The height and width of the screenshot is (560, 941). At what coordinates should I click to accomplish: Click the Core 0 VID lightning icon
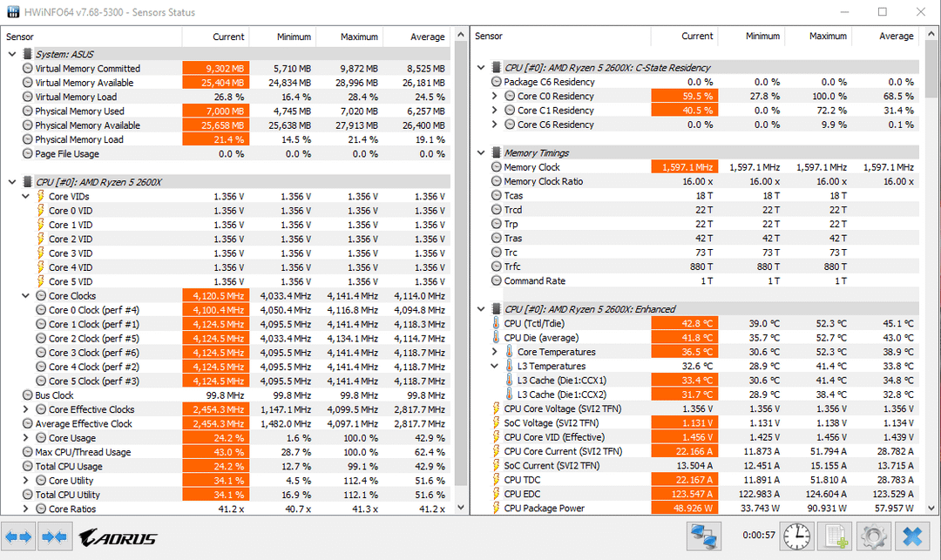[41, 211]
